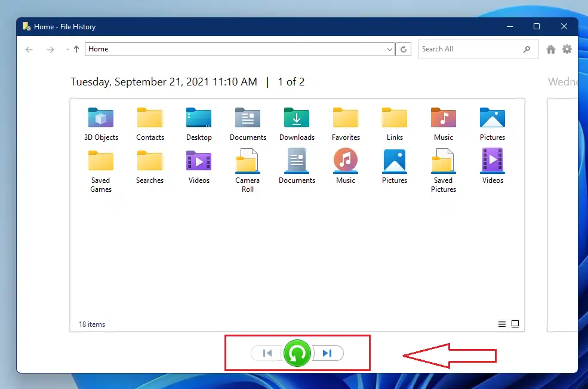Open the 3D Objects folder
Viewport: 588px width, 389px height.
[101, 124]
